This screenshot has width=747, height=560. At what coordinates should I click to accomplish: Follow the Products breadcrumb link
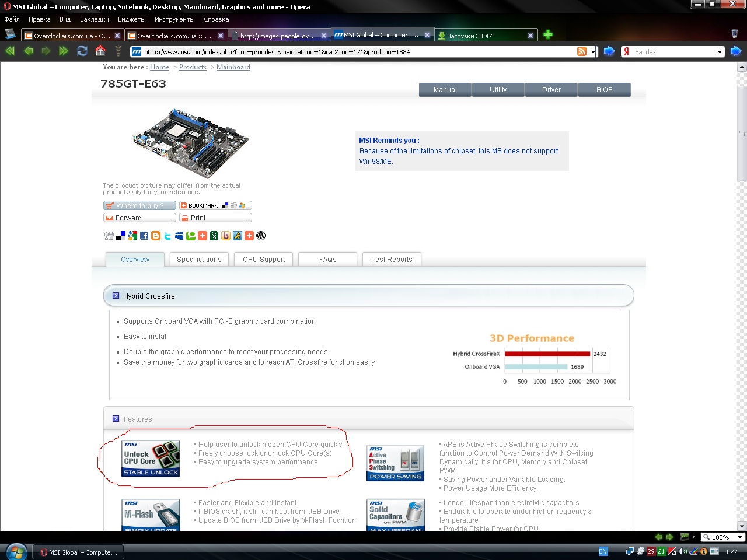(x=193, y=67)
